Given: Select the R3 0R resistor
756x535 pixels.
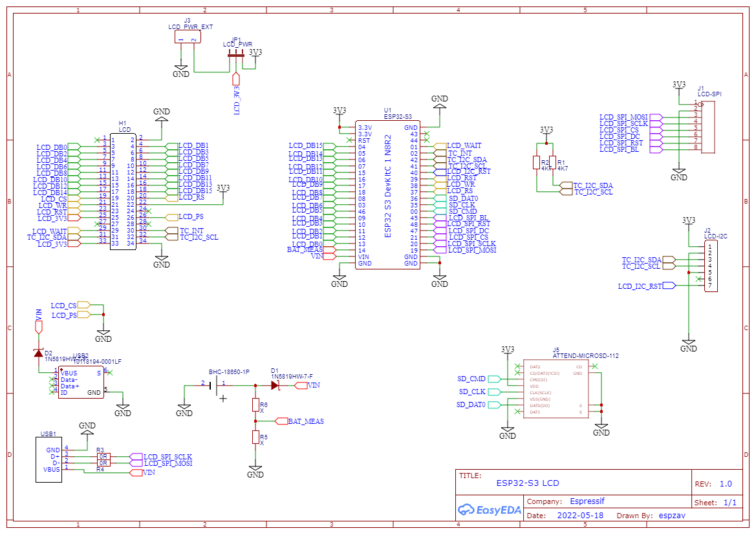Looking at the screenshot, I should tap(103, 457).
